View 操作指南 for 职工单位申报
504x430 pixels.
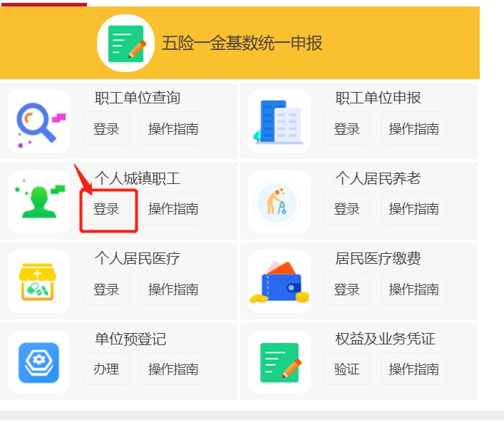click(413, 128)
